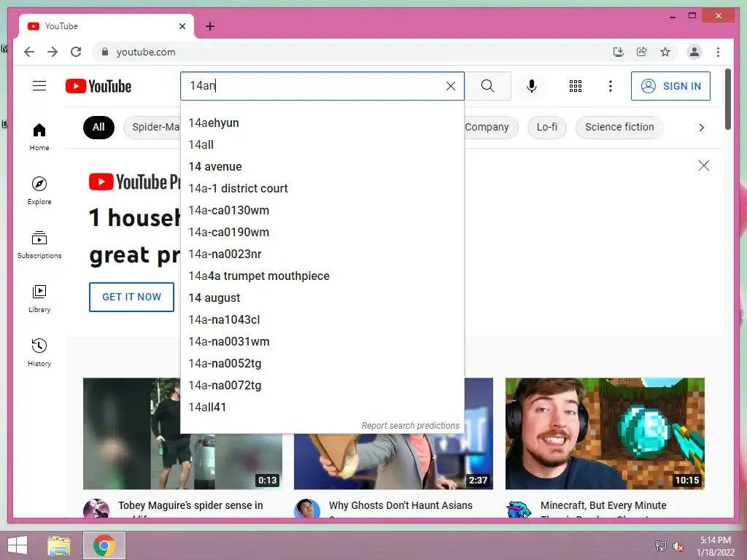Choose suggestion 14a-na0023nr
This screenshot has width=747, height=560.
pos(322,254)
